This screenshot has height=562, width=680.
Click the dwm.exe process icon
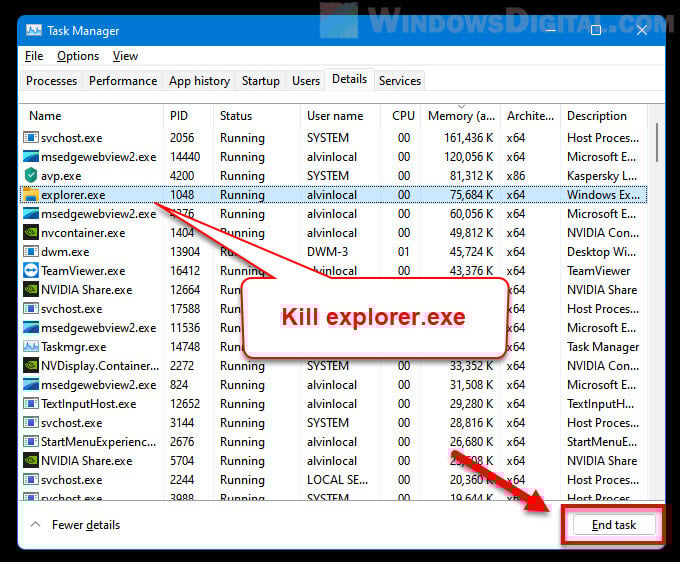tap(30, 252)
